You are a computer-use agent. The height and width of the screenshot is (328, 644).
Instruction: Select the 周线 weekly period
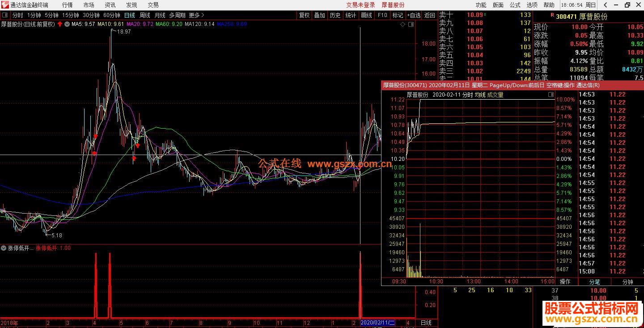point(145,15)
